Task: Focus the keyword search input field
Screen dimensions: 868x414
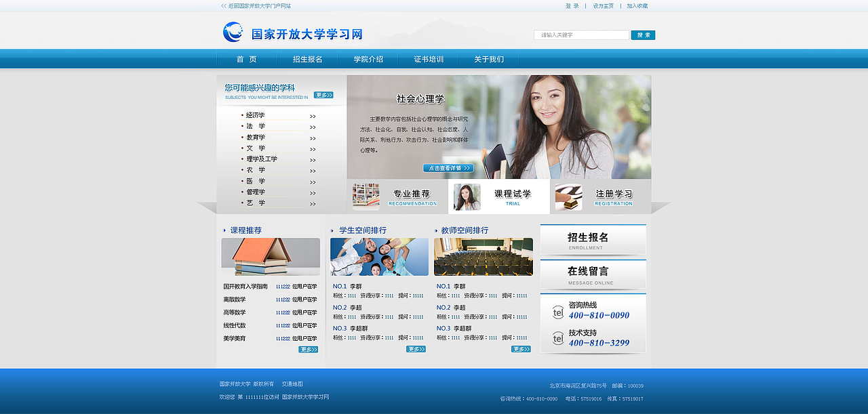Action: pyautogui.click(x=581, y=35)
